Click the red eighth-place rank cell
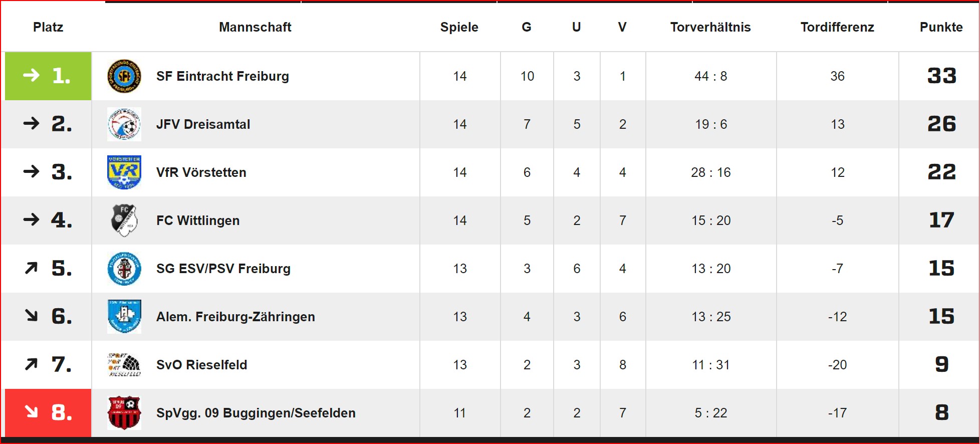The width and height of the screenshot is (980, 444). pyautogui.click(x=48, y=413)
